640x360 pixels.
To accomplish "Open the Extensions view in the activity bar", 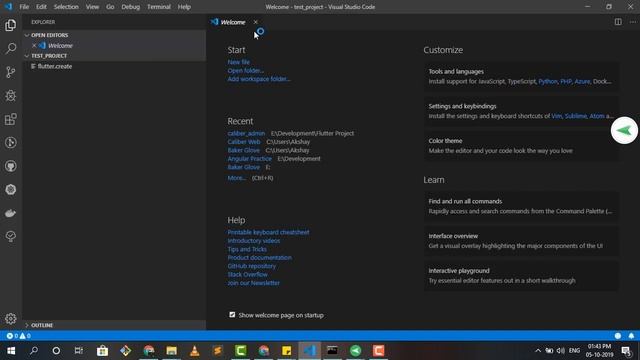I will point(11,119).
